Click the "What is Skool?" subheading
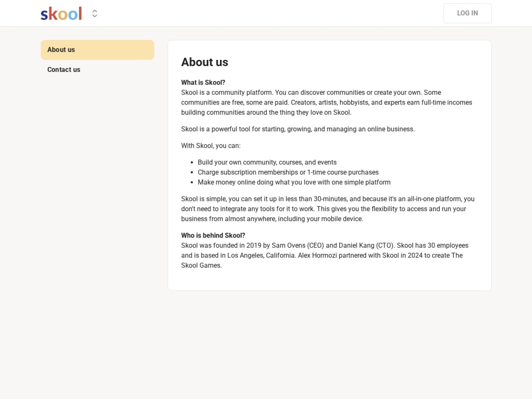Viewport: 532px width, 399px height. click(x=203, y=82)
